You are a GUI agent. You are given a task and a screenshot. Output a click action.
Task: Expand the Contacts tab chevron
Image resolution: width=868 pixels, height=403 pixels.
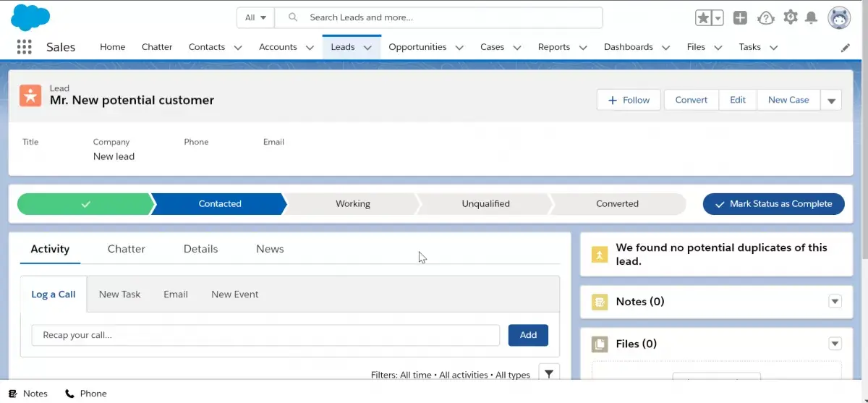[237, 48]
